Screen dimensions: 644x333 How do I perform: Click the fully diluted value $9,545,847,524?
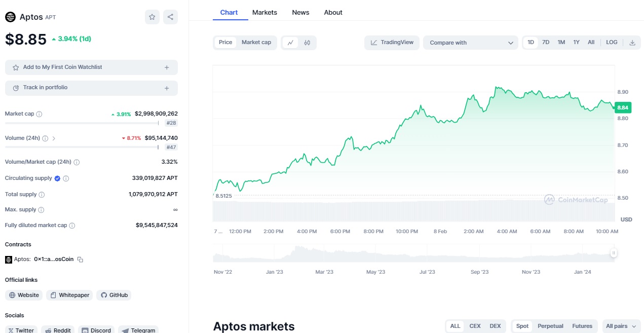(x=157, y=226)
